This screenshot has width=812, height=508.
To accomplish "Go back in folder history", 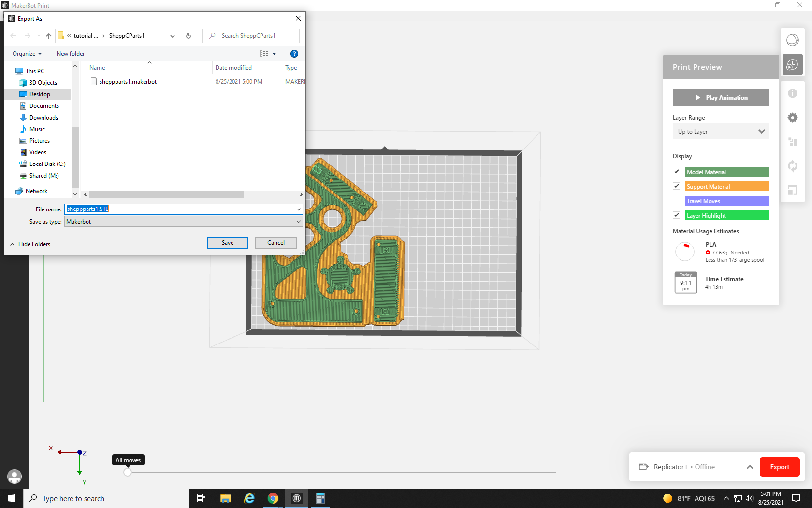I will point(13,36).
